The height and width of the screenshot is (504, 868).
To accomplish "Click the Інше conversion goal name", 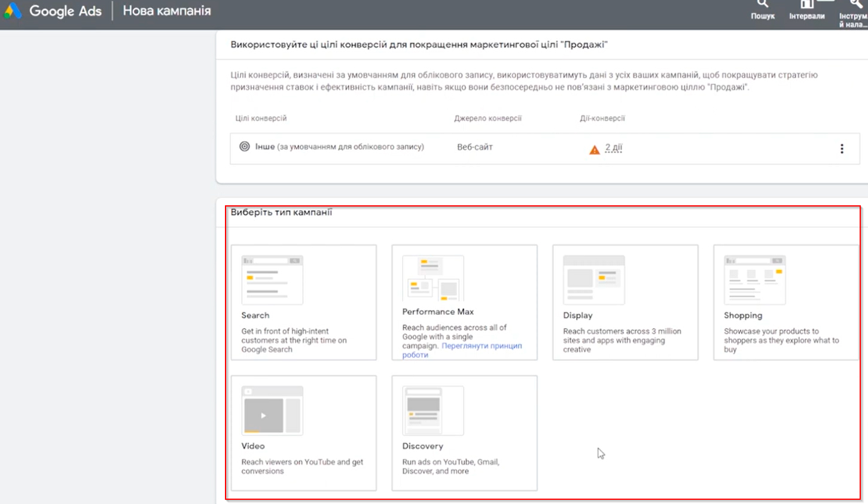I will click(265, 147).
